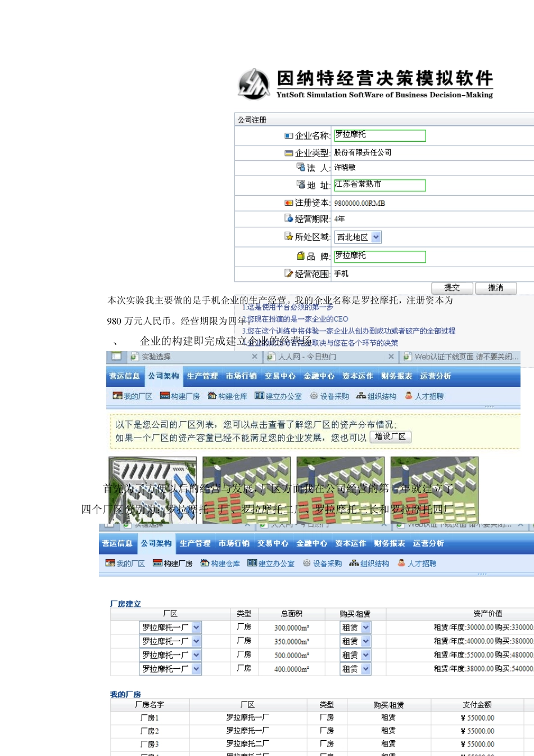Open 财务报表 in first navigation bar

(x=396, y=376)
